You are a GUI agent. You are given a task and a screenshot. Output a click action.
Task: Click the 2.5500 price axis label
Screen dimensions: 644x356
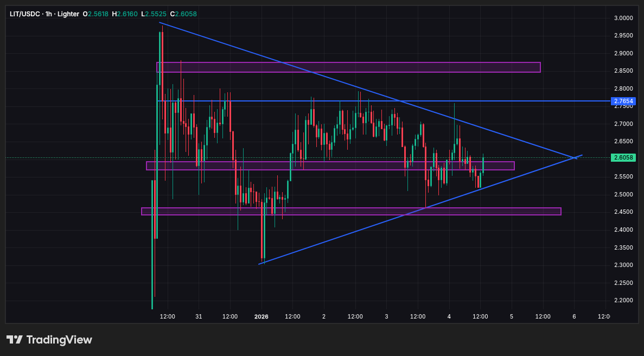pos(623,176)
